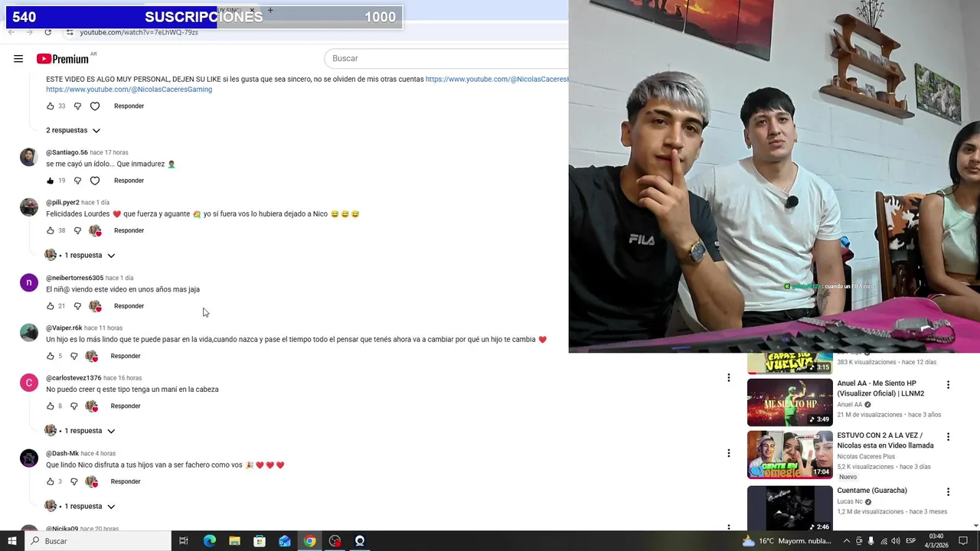Open options menu for @Dash-Mk comment
The height and width of the screenshot is (551, 980).
tap(729, 453)
